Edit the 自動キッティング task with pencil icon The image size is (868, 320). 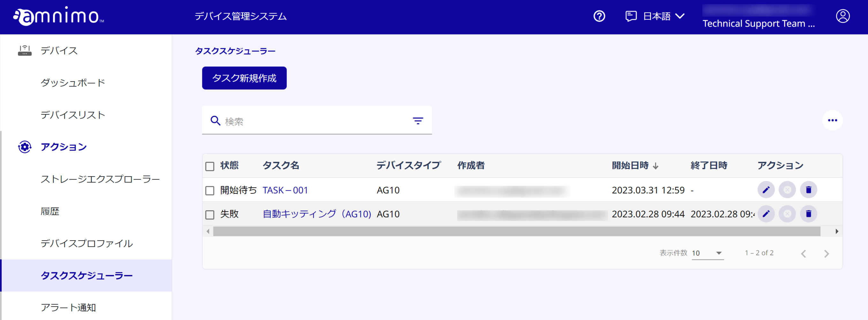click(x=766, y=214)
